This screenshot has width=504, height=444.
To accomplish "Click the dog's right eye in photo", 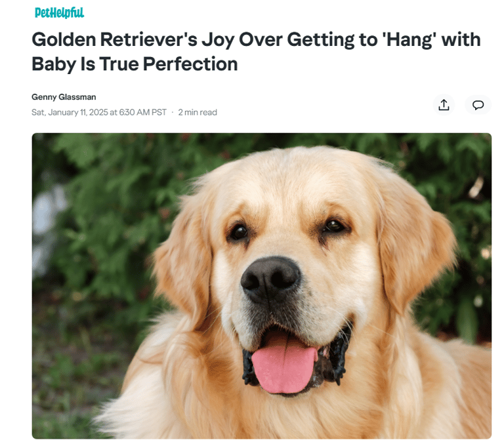I will pos(334,226).
